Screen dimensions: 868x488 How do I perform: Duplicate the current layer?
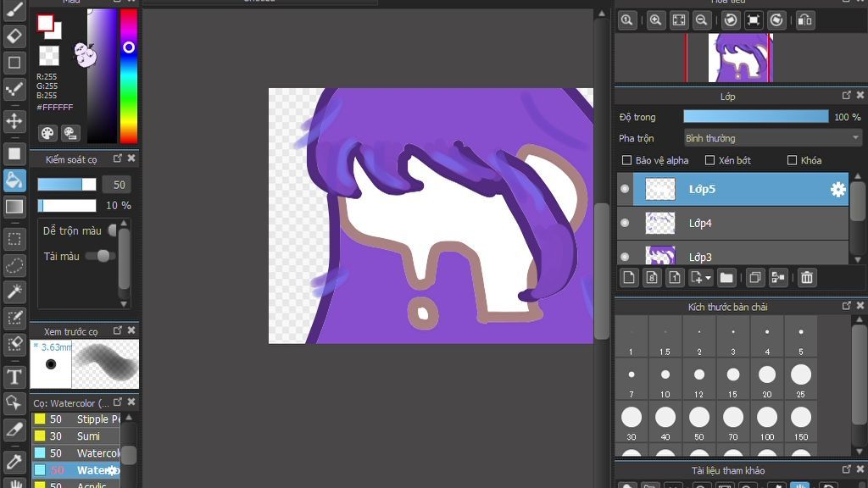[753, 277]
